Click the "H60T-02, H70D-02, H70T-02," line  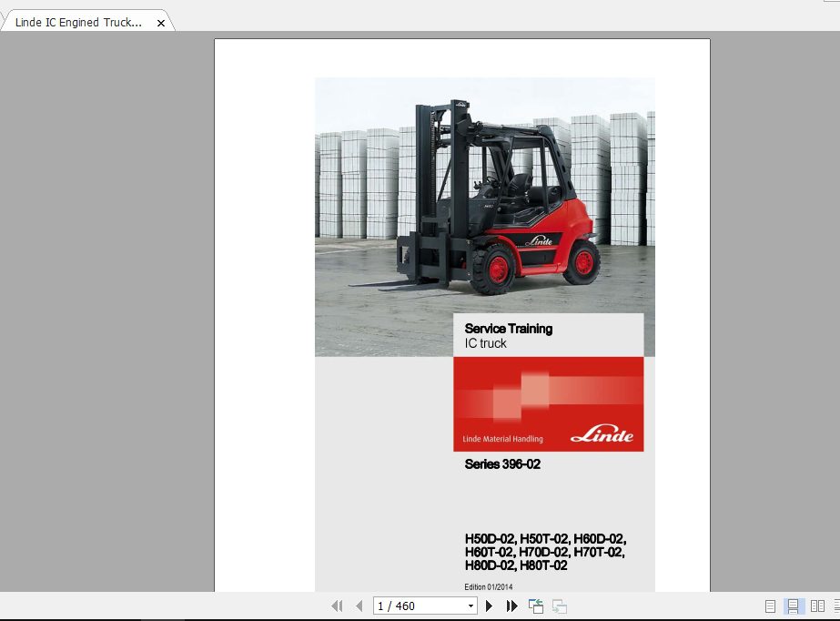point(545,552)
